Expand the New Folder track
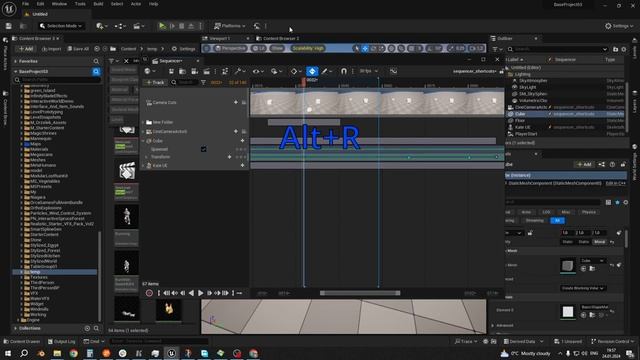This screenshot has width=640, height=360. [143, 122]
